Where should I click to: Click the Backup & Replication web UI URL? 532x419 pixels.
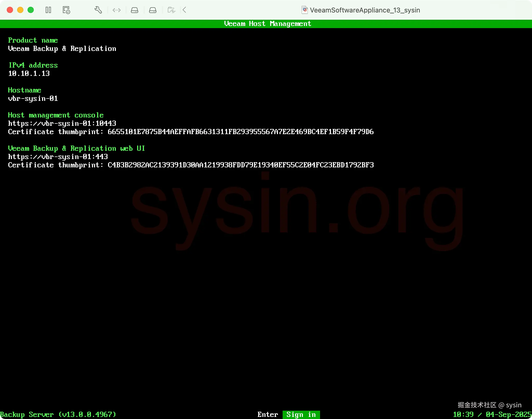click(58, 157)
